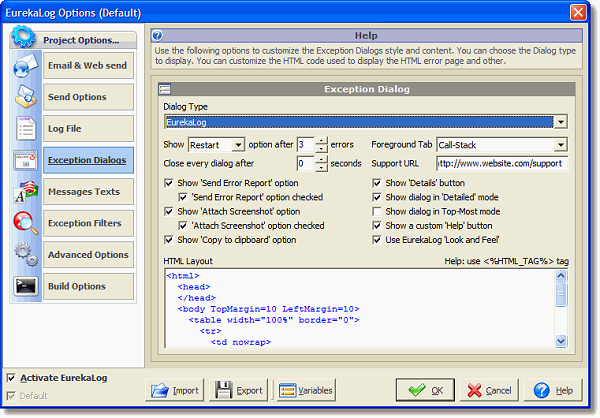Increase the close dialog seconds spinner

(x=322, y=160)
